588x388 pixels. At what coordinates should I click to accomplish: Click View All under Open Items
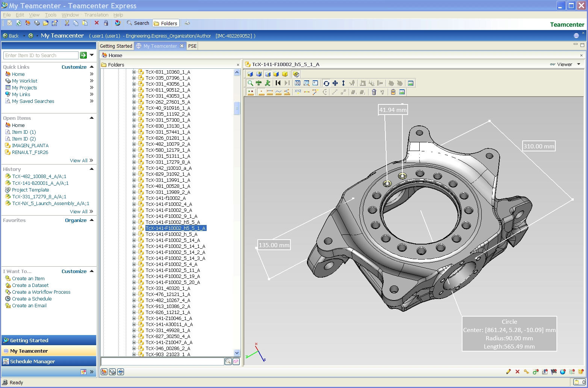coord(79,160)
